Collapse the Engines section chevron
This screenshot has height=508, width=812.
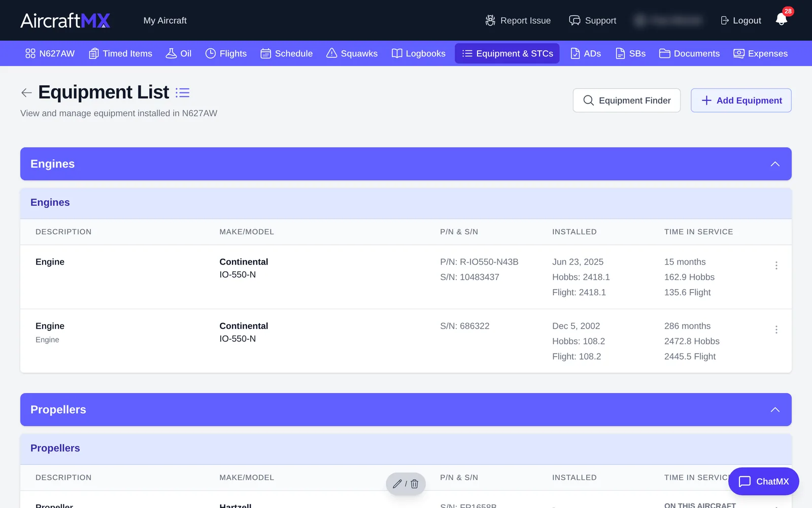(x=775, y=164)
